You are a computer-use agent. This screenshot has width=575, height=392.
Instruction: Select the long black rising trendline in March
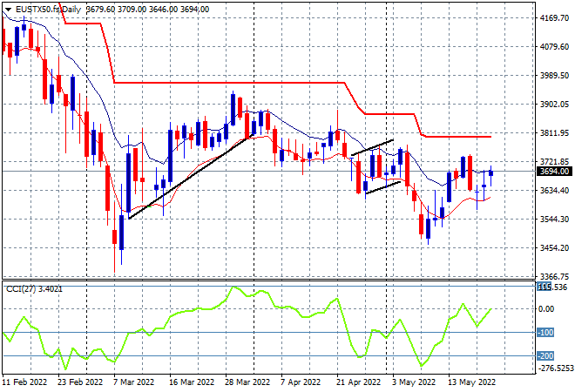[x=191, y=176]
